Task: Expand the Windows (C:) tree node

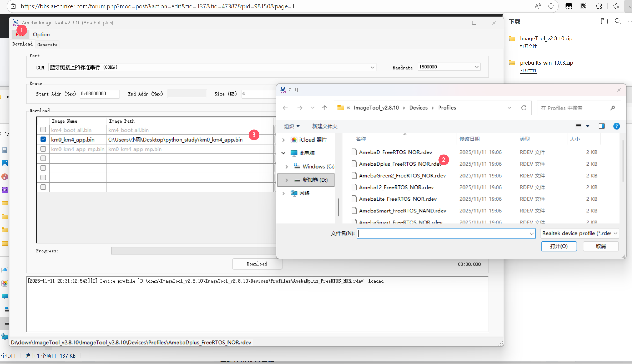Action: [x=286, y=167]
